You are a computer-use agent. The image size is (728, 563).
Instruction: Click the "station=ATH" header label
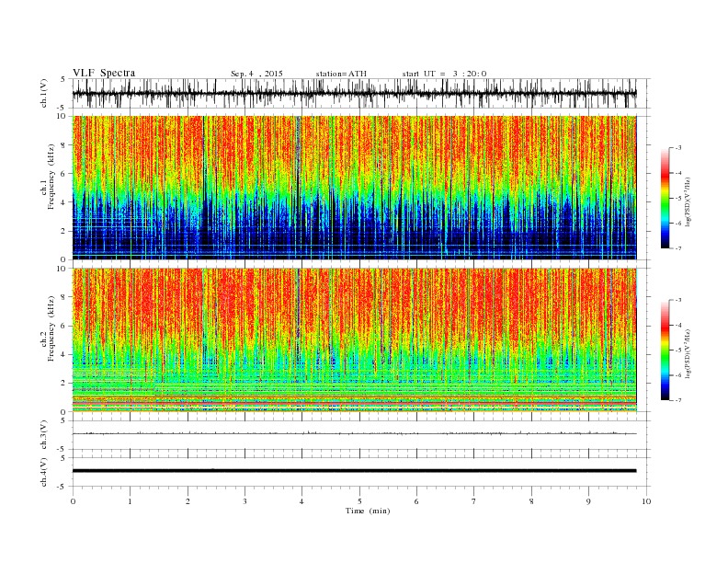[x=341, y=74]
